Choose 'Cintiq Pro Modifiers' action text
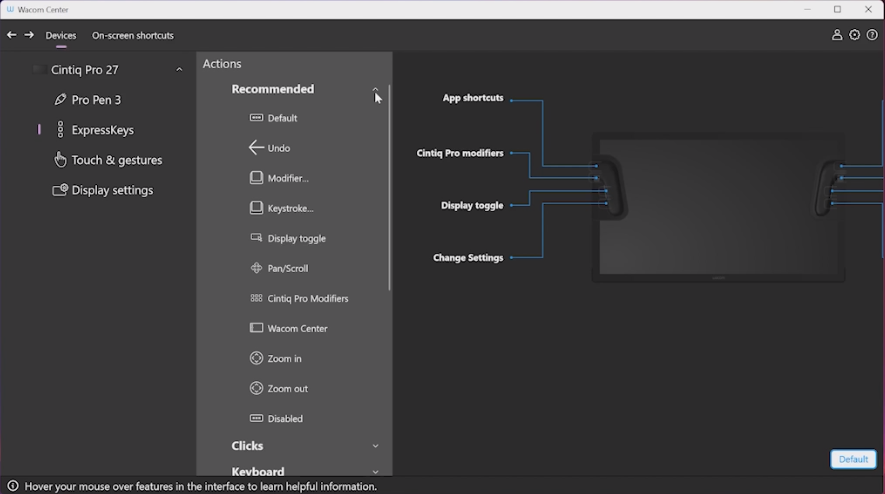 coord(308,299)
